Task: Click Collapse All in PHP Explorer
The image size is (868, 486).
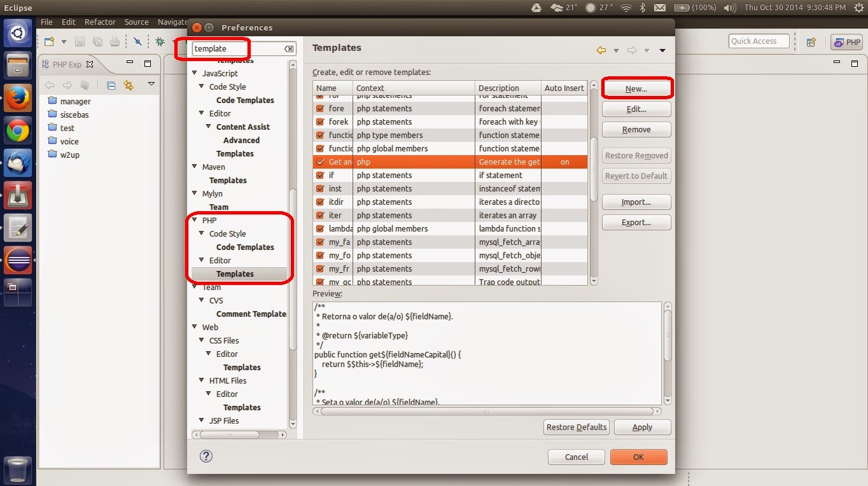Action: point(111,85)
